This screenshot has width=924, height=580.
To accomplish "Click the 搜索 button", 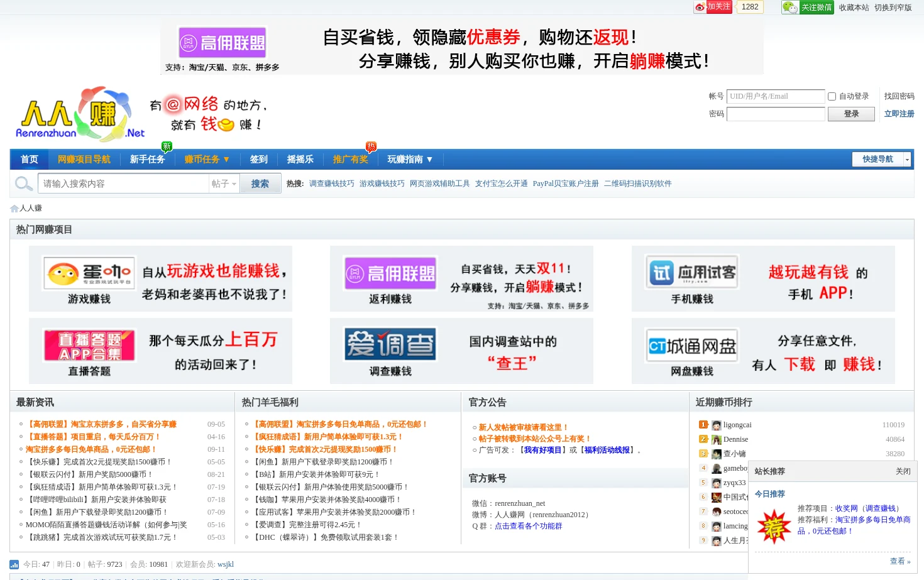I will 260,183.
